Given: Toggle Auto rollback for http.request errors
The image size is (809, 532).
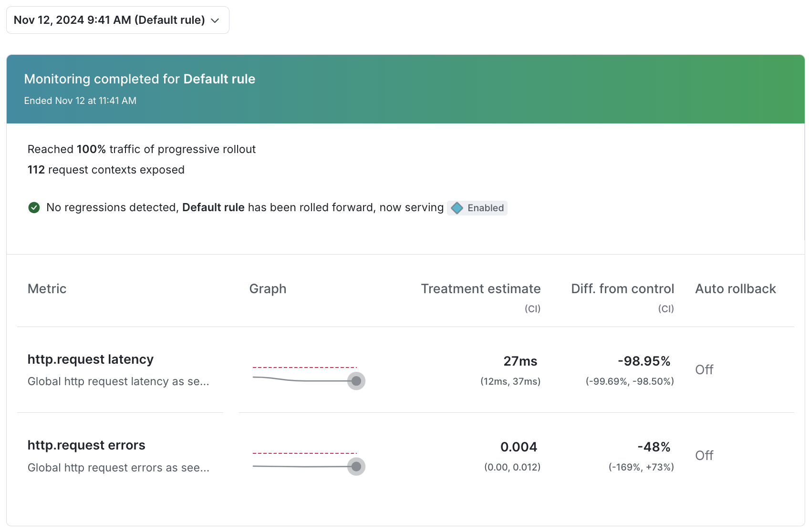Looking at the screenshot, I should tap(705, 455).
